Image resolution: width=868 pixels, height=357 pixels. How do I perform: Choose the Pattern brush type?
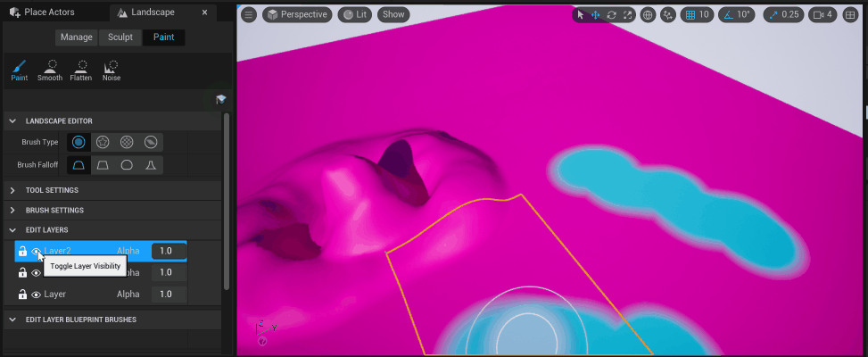[x=127, y=142]
